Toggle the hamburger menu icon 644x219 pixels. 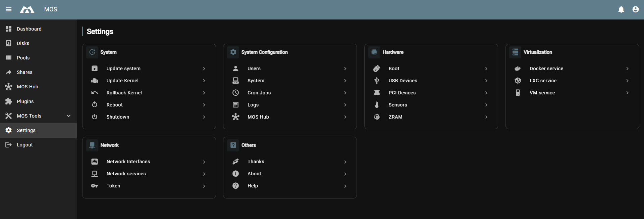point(9,9)
